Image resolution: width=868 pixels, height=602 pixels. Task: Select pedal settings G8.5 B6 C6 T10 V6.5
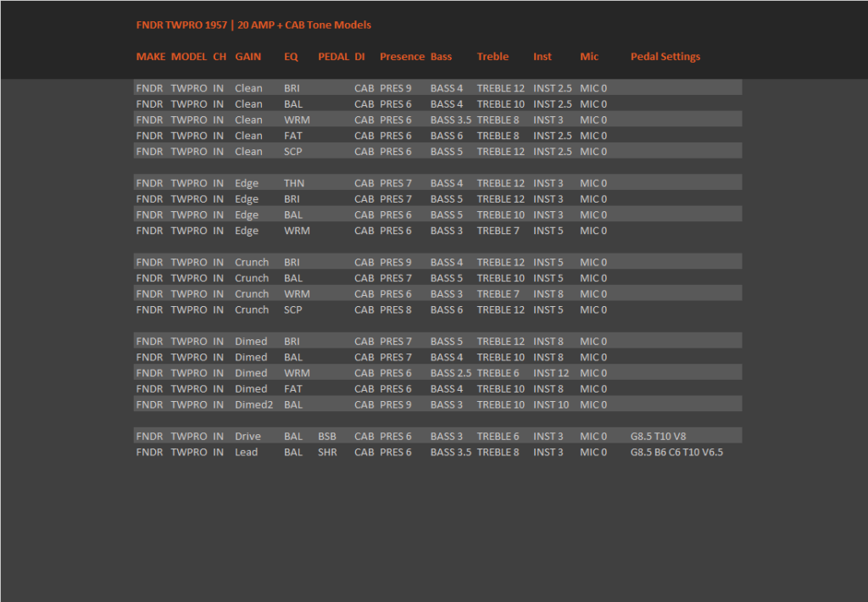pyautogui.click(x=677, y=452)
